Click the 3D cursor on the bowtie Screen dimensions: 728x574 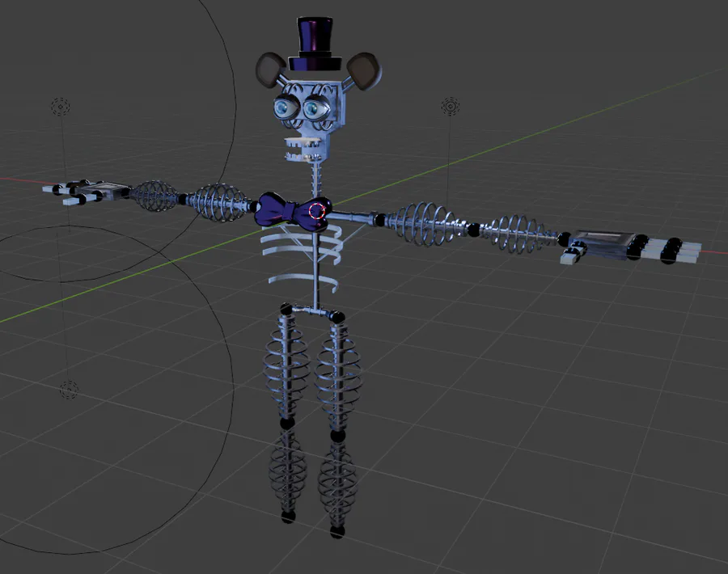318,211
